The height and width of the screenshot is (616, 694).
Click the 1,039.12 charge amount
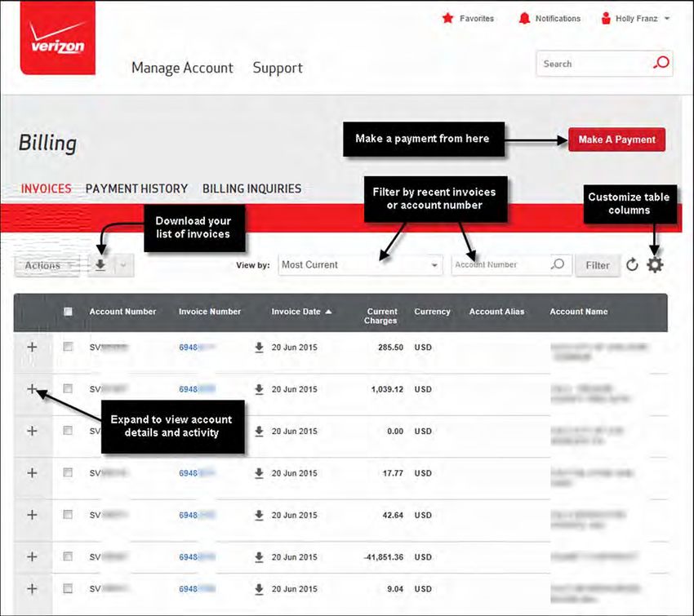click(x=387, y=389)
